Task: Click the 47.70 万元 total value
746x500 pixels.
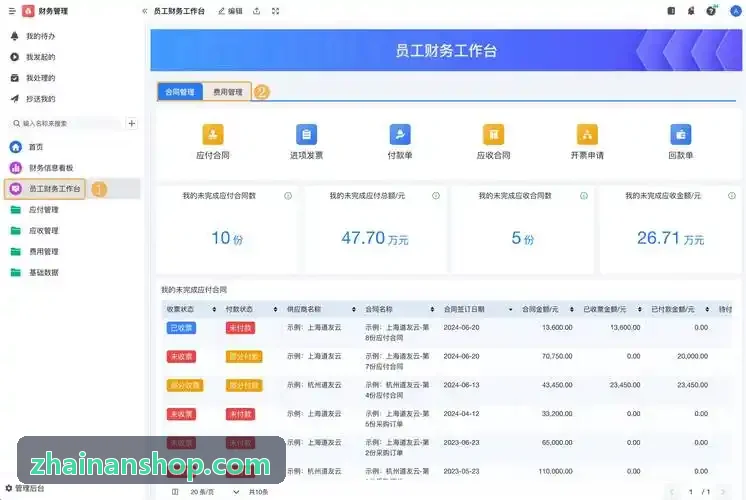Action: [x=374, y=238]
